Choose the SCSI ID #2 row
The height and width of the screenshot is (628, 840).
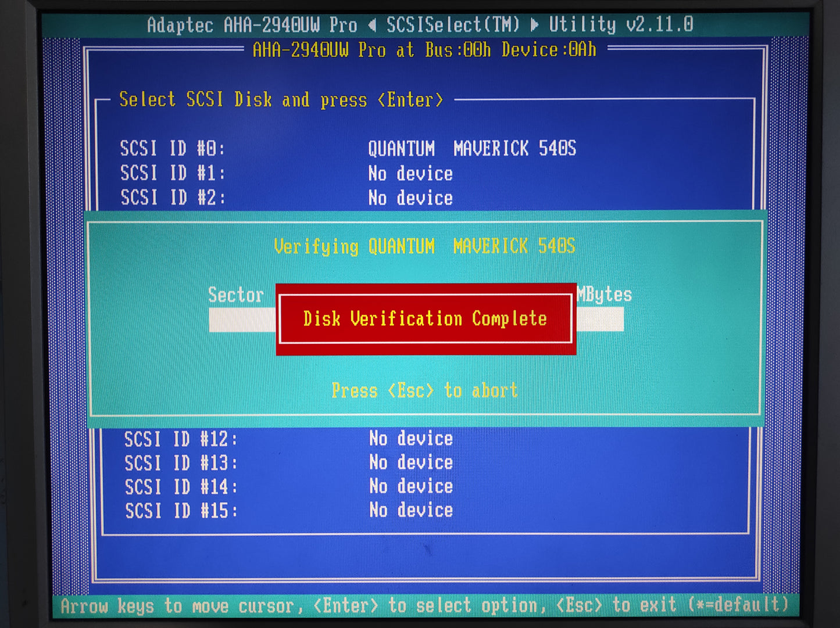pyautogui.click(x=173, y=198)
